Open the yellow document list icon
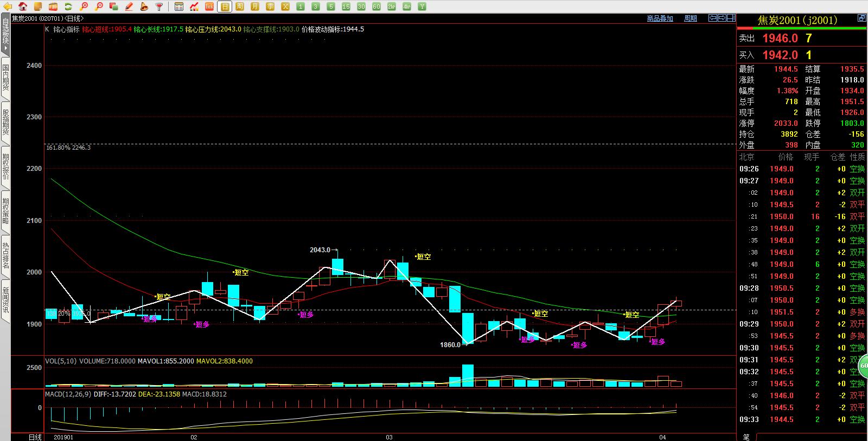Image resolution: width=868 pixels, height=441 pixels. pyautogui.click(x=38, y=7)
